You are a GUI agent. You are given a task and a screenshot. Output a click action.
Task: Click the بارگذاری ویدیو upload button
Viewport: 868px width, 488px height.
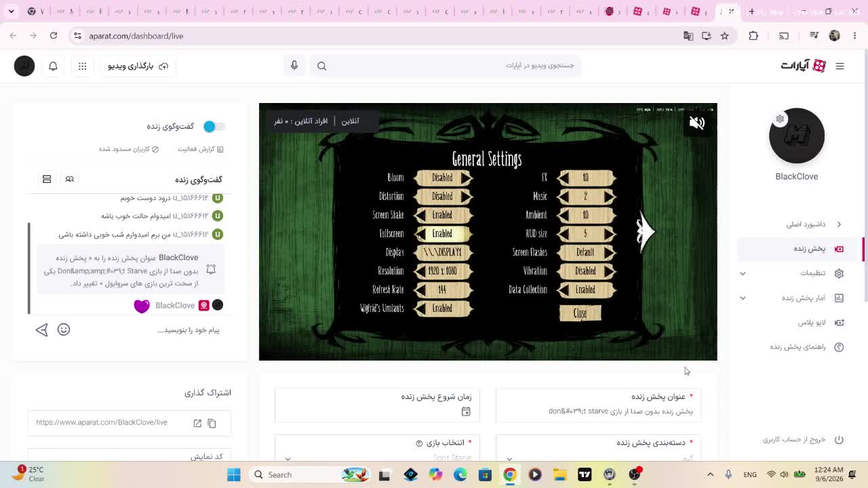[138, 66]
